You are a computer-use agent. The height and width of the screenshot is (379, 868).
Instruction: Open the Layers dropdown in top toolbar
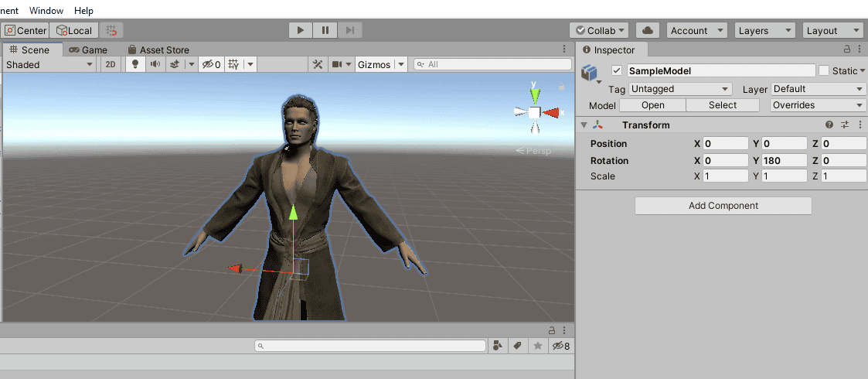[x=764, y=30]
